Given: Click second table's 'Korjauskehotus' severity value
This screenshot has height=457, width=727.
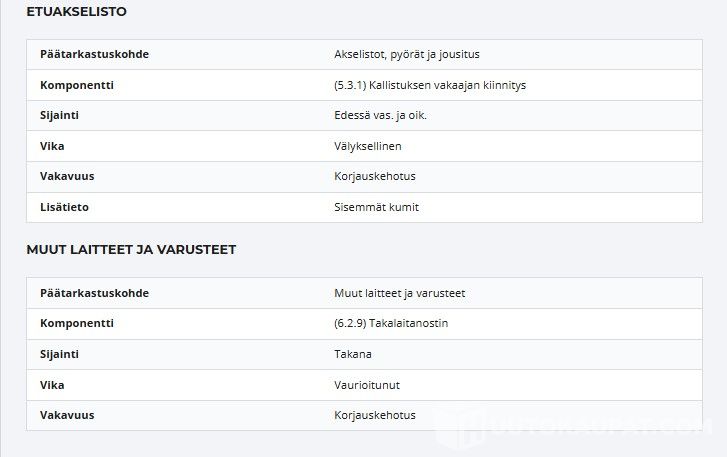Looking at the screenshot, I should point(375,415).
